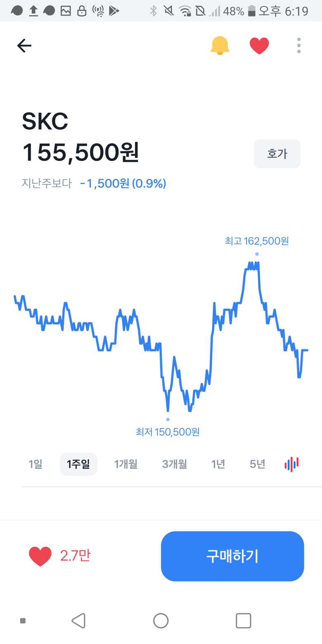Open the three-dot more options menu
Viewport: 322px width, 644px height.
(x=299, y=45)
